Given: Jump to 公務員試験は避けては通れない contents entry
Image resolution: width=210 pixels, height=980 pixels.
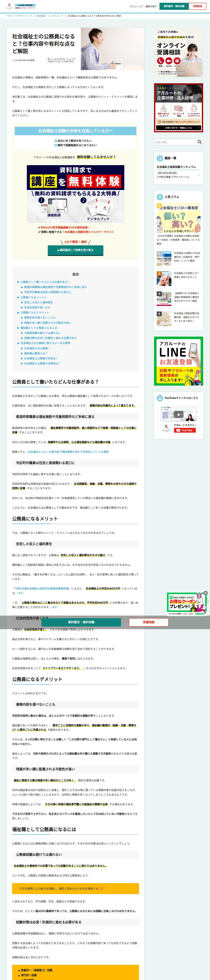Looking at the screenshot, I should click(x=42, y=333).
